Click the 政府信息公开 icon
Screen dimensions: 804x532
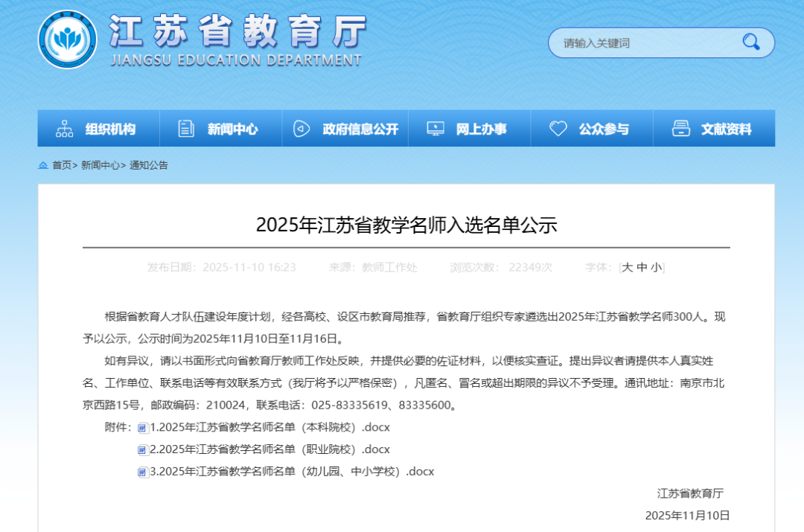[301, 129]
